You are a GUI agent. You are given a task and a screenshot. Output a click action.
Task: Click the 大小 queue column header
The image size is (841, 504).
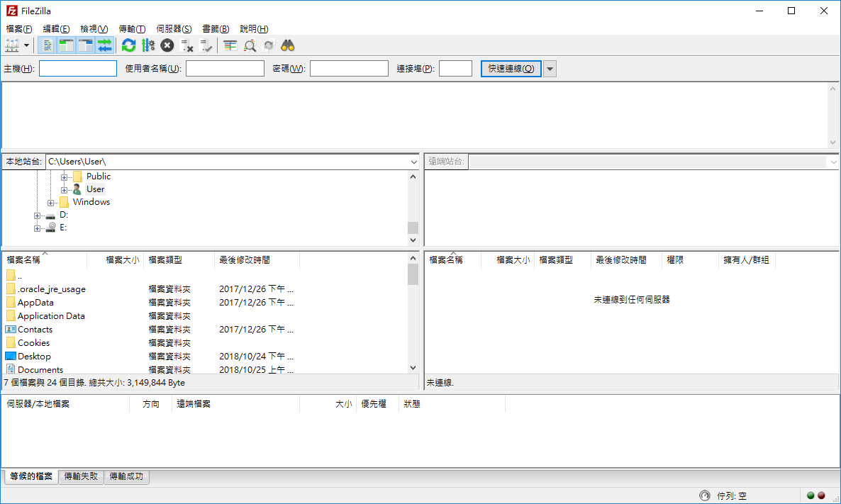coord(328,404)
